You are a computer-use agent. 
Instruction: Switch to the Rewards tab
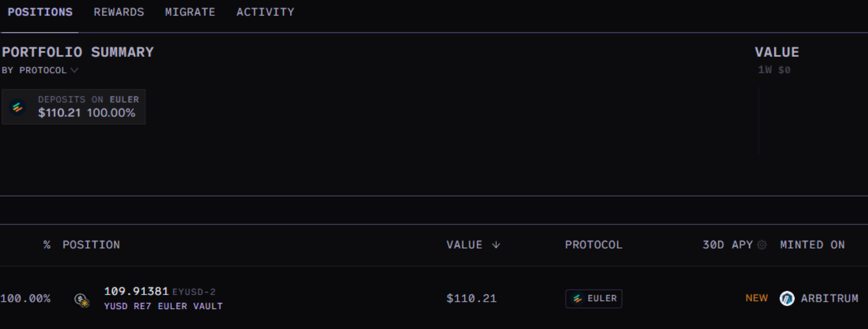point(119,12)
